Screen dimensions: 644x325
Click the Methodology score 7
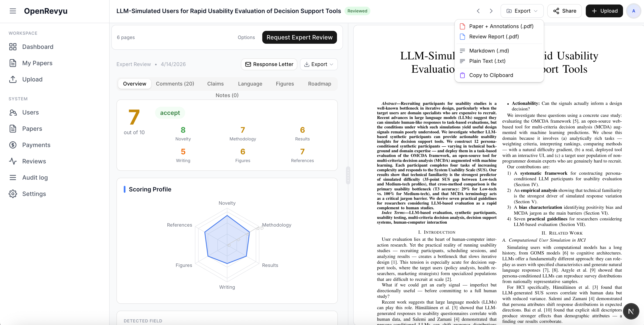tap(243, 130)
